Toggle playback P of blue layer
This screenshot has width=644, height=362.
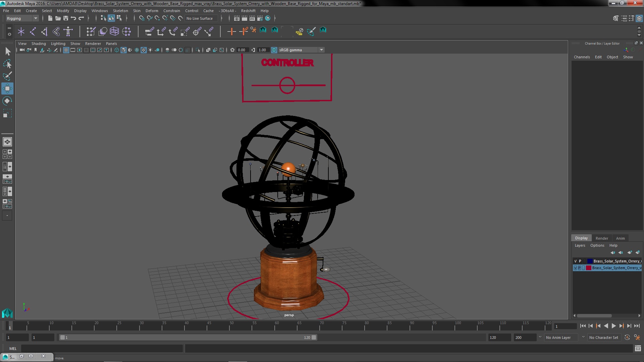point(580,261)
